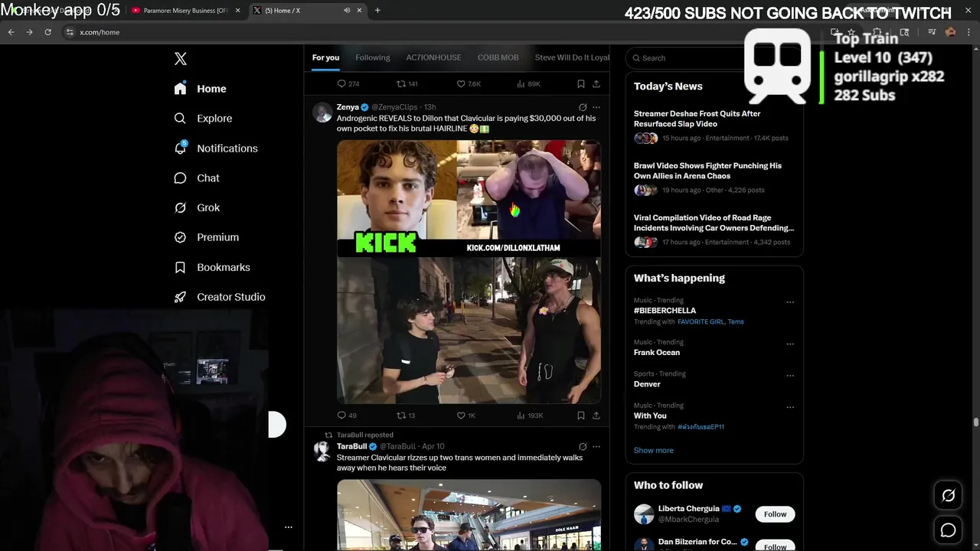
Task: Switch to Steve Will Do It Loyal tab
Action: (x=572, y=57)
